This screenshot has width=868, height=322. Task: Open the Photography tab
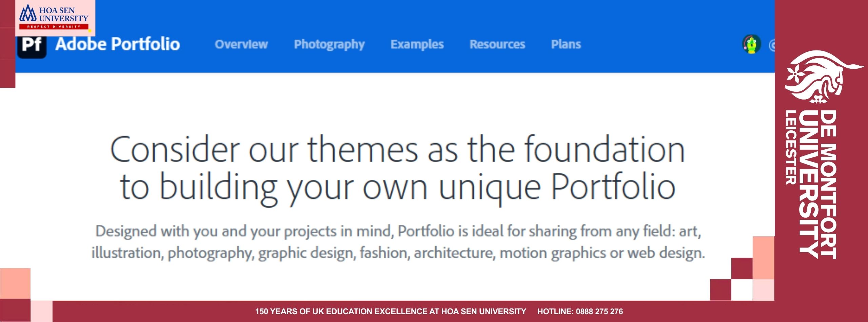pyautogui.click(x=329, y=44)
